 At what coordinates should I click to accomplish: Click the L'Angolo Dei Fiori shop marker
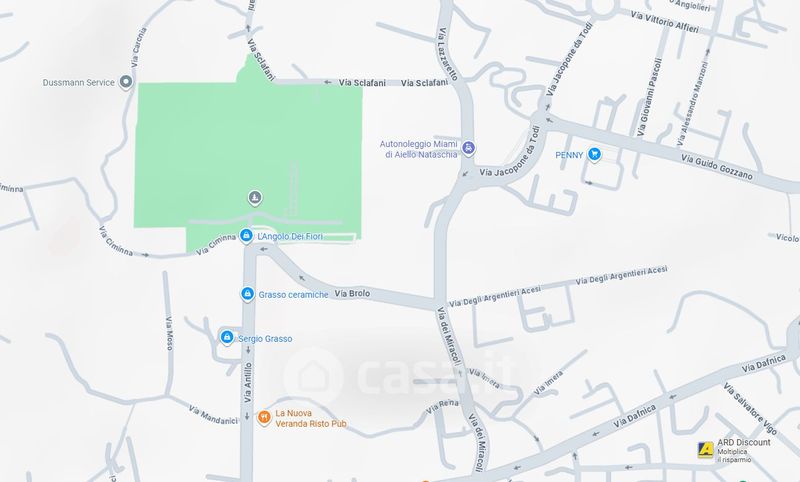click(x=246, y=236)
